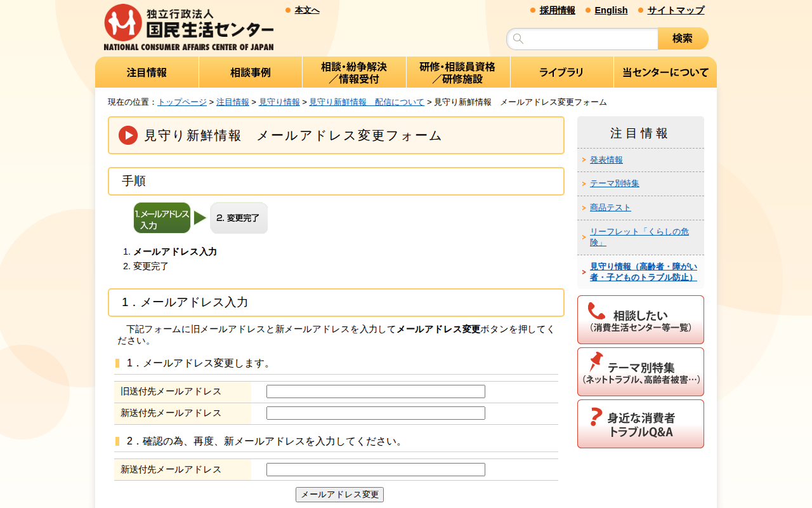The width and height of the screenshot is (812, 508).
Task: Open テーマ別特集 sidebar text link
Action: [615, 184]
